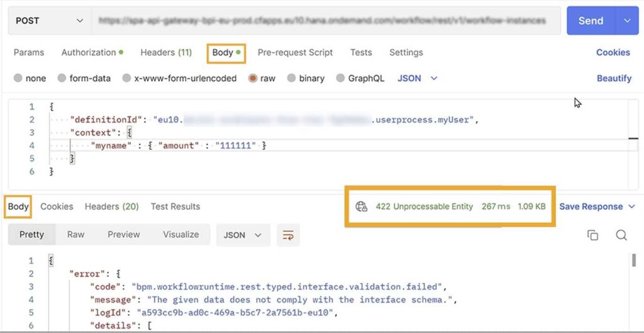Click the Send button

pos(591,21)
